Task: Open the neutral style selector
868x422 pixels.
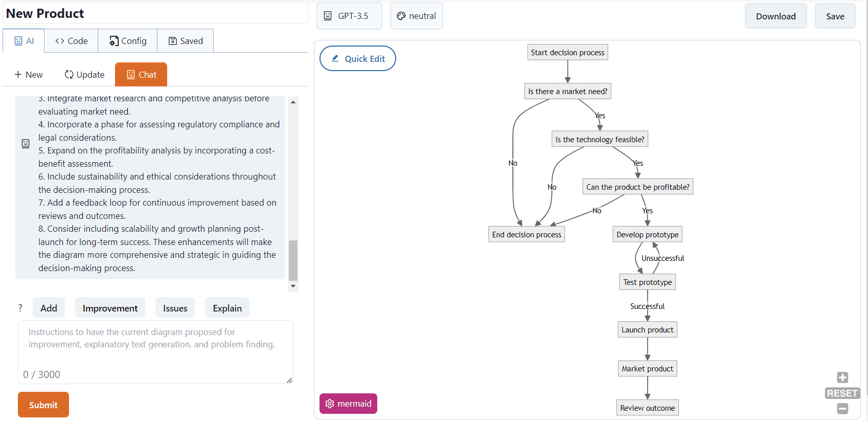Action: (417, 16)
